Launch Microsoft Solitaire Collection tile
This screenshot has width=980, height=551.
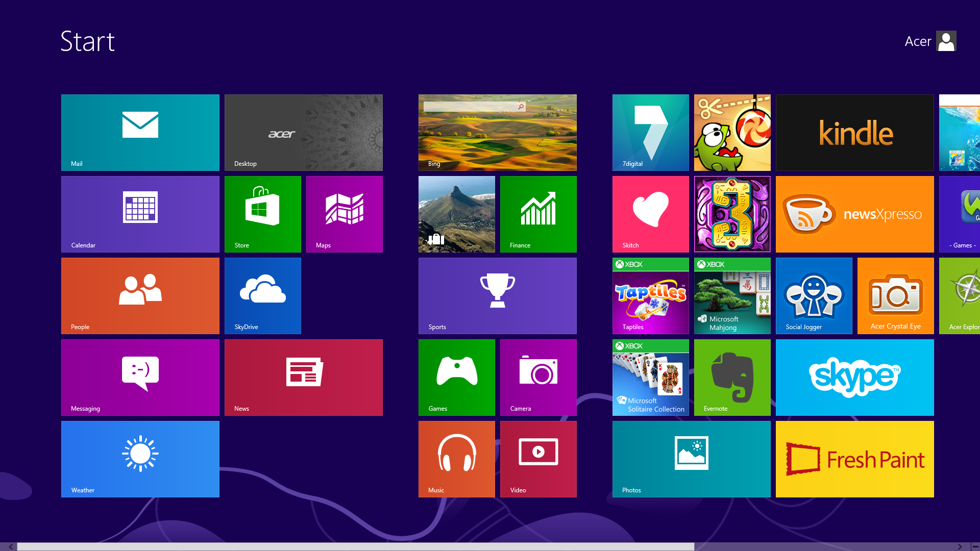point(651,378)
